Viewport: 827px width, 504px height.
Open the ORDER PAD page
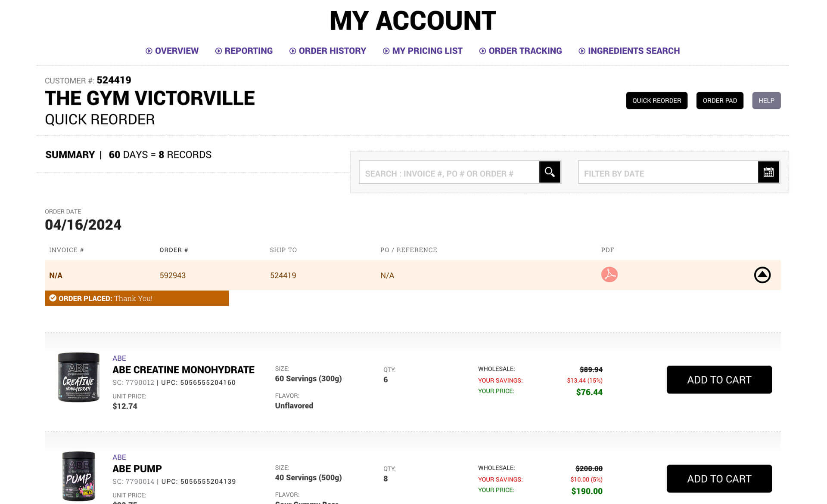pyautogui.click(x=719, y=100)
